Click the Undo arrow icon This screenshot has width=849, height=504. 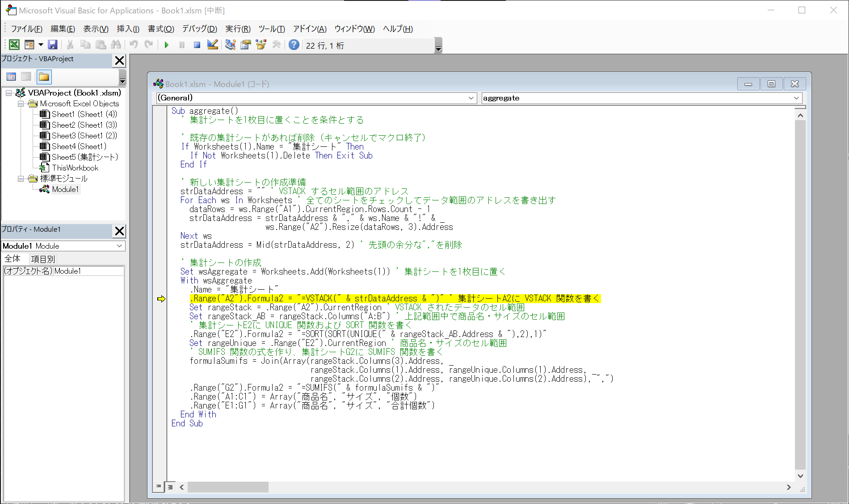click(x=134, y=45)
